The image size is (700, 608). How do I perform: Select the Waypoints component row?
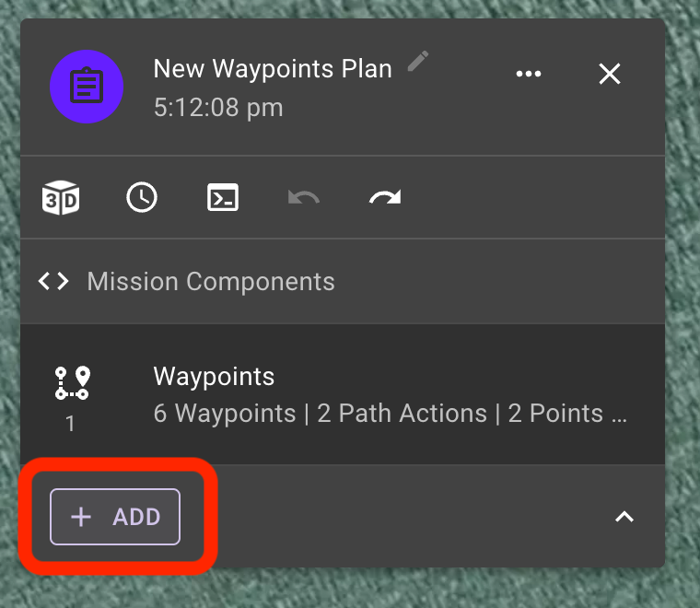coord(343,394)
